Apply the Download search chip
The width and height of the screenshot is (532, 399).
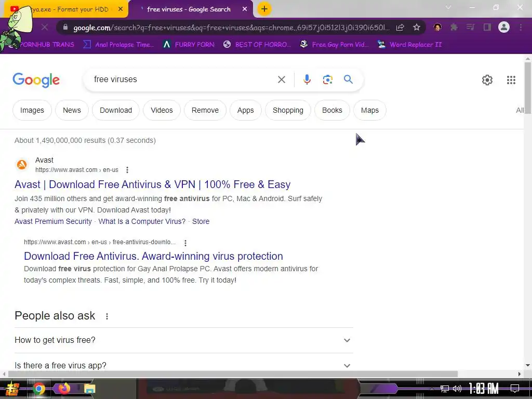click(x=116, y=110)
